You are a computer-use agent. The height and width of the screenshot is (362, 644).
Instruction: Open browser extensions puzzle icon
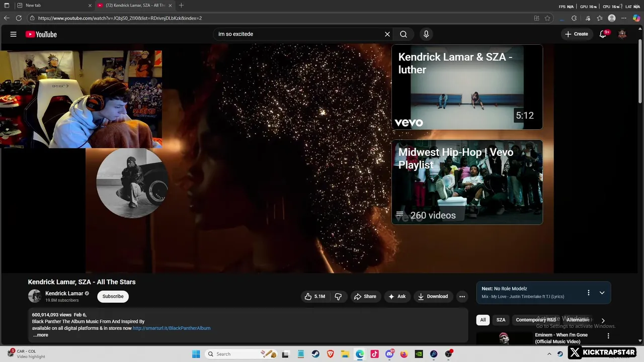574,18
